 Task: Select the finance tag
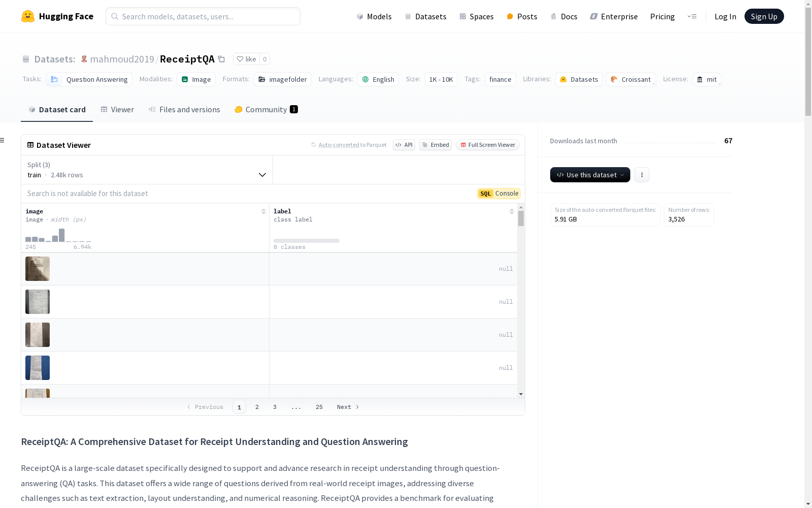tap(500, 79)
